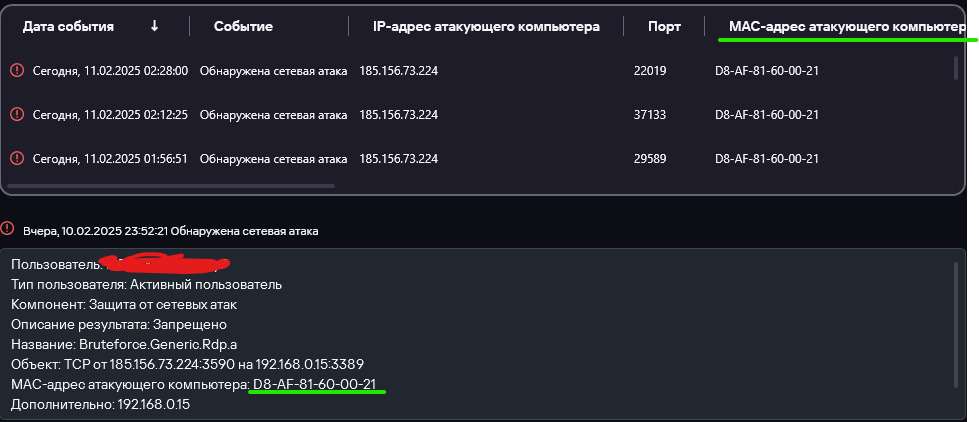979x422 pixels.
Task: Click port value 22019
Action: click(x=649, y=71)
